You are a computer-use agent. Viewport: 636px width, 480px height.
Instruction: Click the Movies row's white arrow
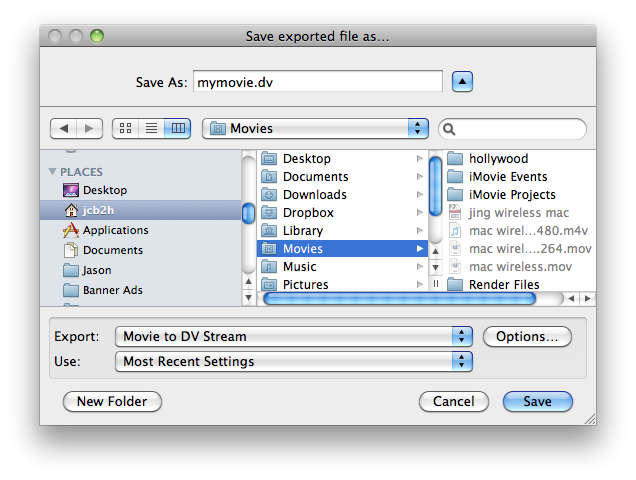[419, 248]
